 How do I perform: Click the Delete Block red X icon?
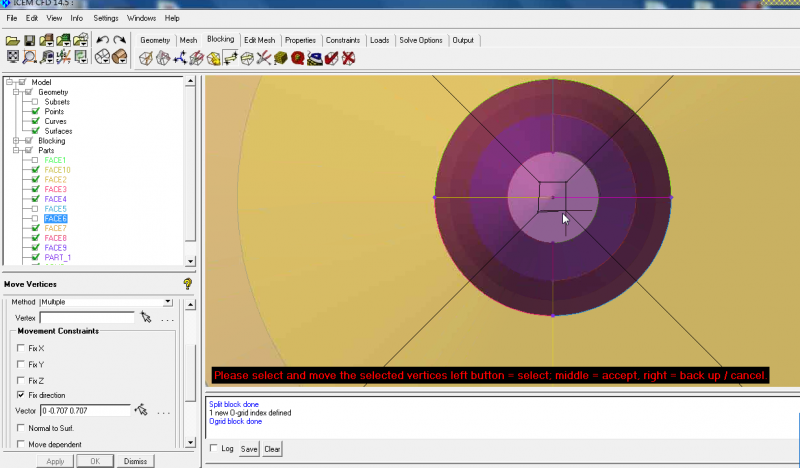pyautogui.click(x=348, y=58)
